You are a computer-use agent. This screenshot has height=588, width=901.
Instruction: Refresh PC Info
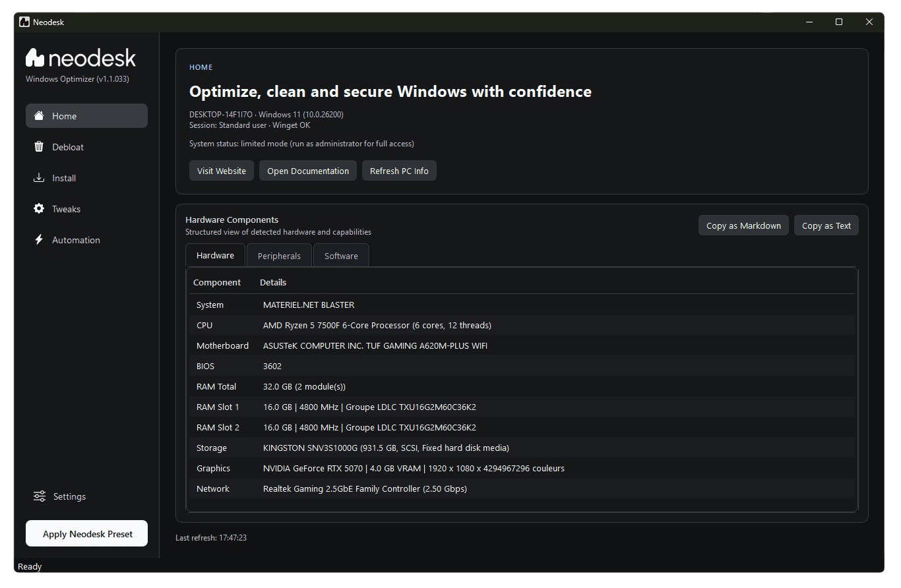click(x=399, y=170)
